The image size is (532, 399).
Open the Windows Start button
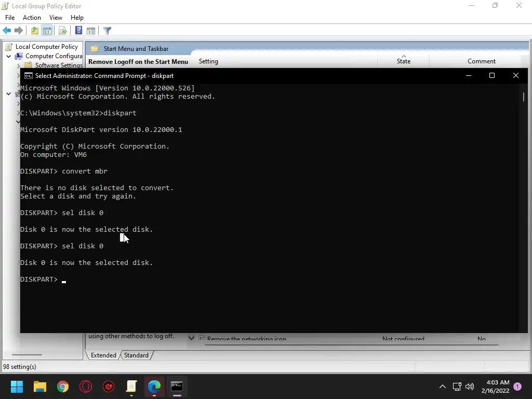(17, 387)
